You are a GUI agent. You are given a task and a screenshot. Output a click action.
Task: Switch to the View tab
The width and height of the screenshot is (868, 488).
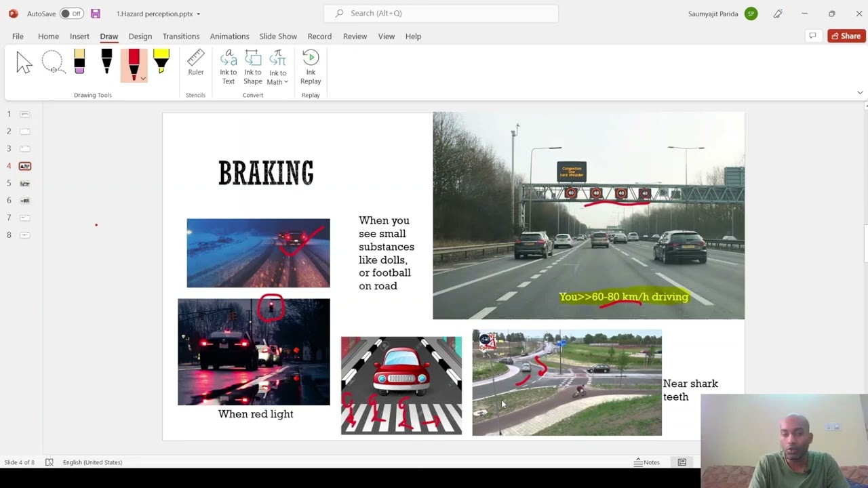[387, 37]
